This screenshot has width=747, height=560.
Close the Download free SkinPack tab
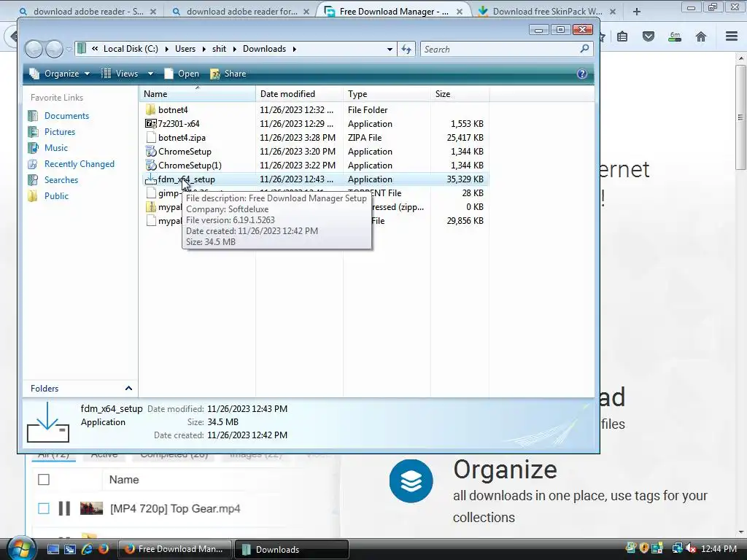[x=613, y=12]
